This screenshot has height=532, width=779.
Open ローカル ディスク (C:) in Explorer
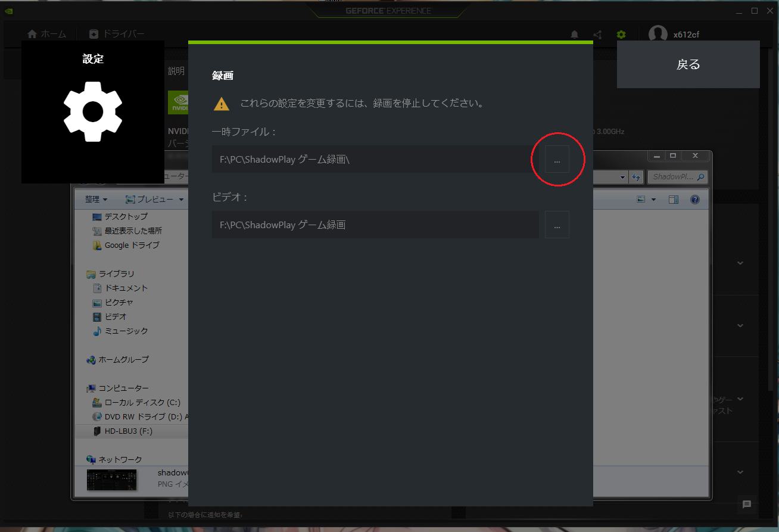[136, 402]
